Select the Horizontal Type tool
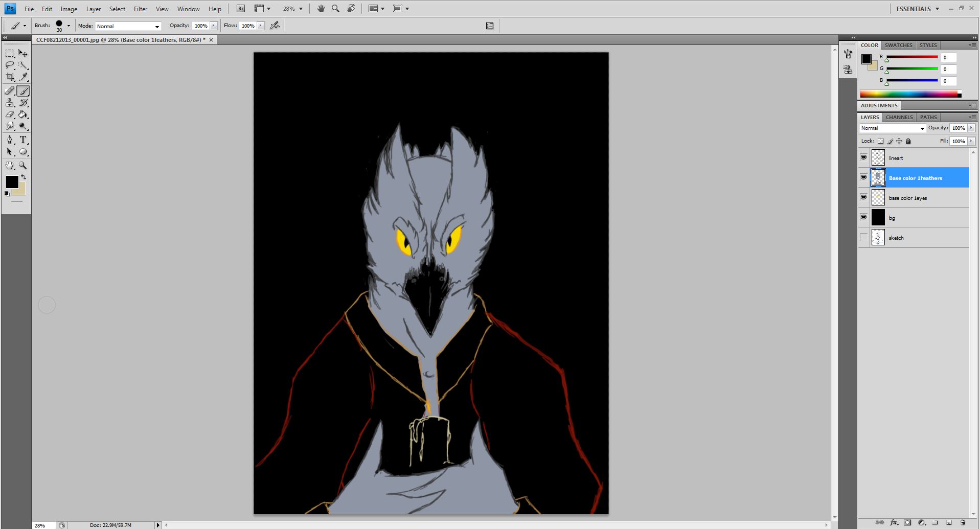The width and height of the screenshot is (980, 529). tap(23, 140)
